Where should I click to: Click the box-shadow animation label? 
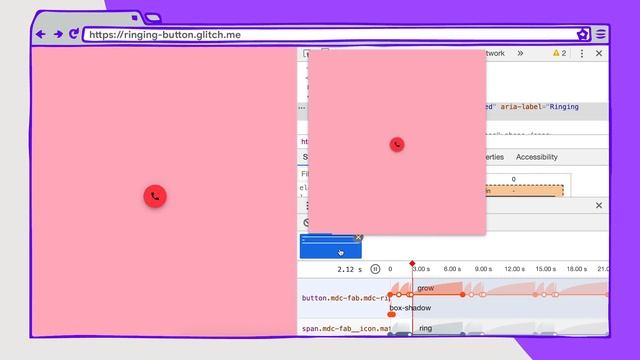pos(410,308)
